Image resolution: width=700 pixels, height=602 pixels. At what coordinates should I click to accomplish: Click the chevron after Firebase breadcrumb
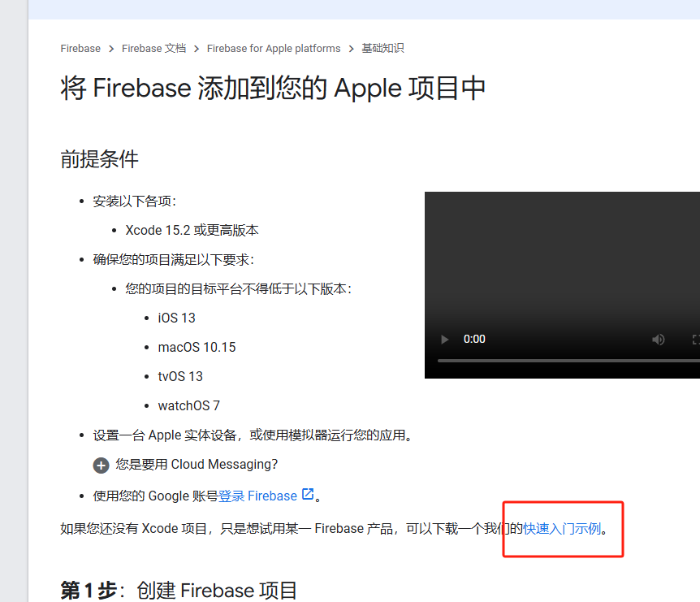pos(111,49)
